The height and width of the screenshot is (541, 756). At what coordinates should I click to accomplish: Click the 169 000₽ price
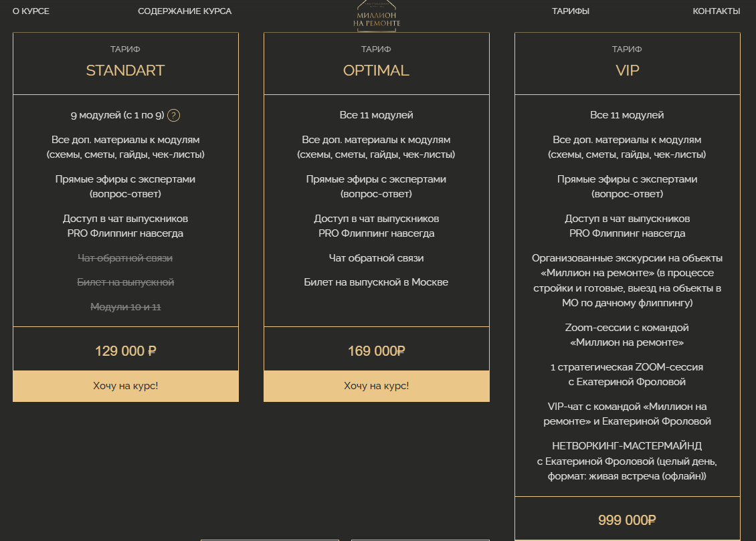(377, 351)
